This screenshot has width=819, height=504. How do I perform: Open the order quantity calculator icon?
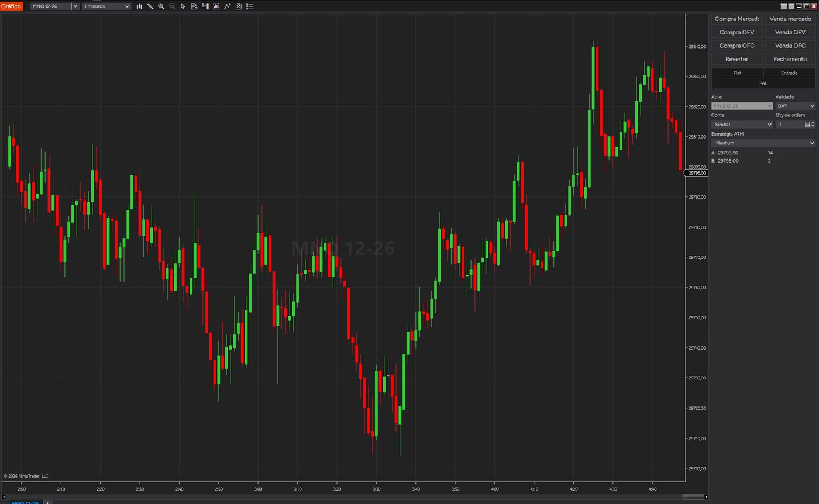coord(807,125)
